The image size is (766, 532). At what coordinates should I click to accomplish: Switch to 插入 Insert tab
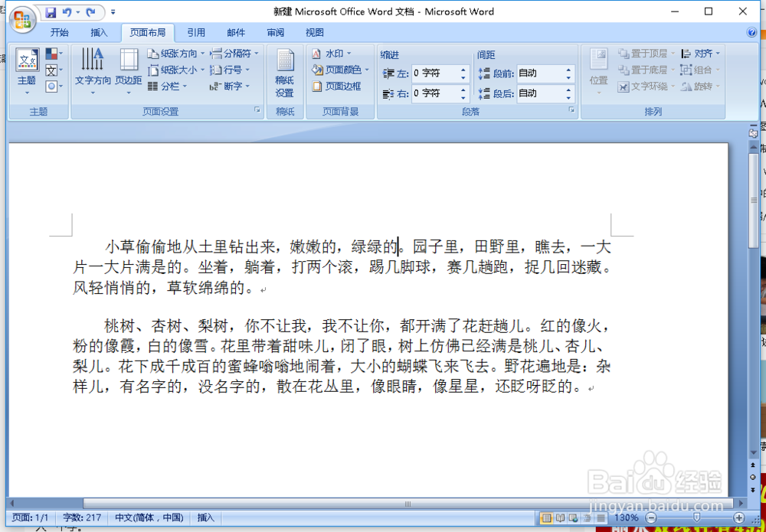coord(99,33)
